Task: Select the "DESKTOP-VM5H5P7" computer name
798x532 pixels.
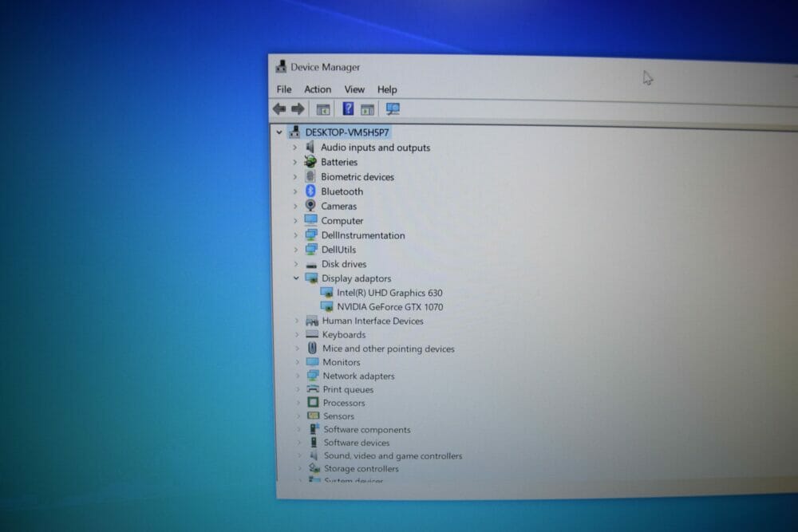Action: click(x=347, y=132)
